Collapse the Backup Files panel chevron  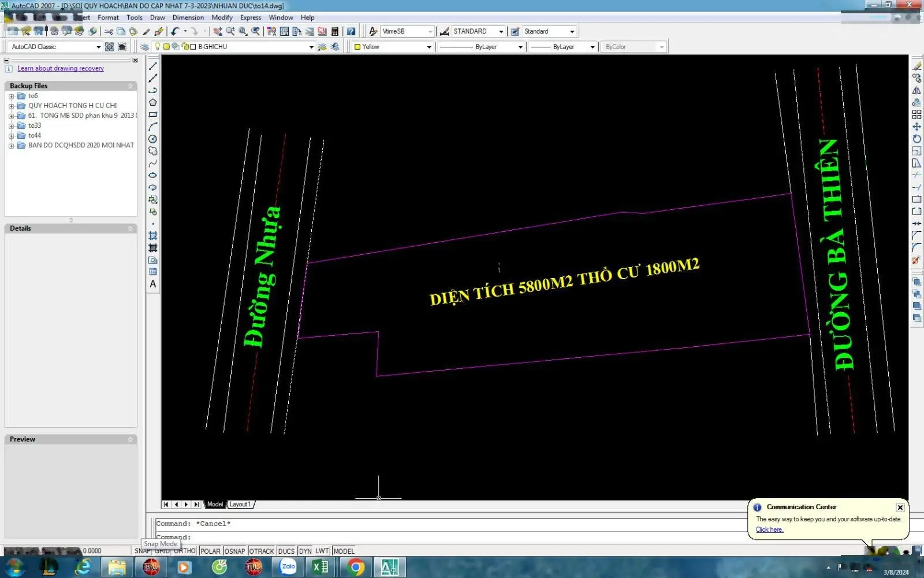(130, 86)
